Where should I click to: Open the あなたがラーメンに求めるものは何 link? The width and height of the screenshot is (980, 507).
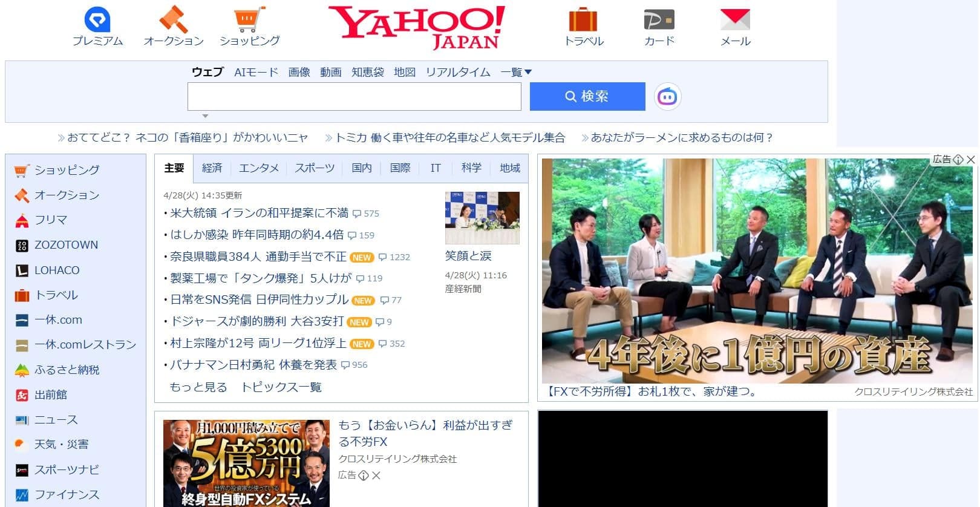pos(682,138)
